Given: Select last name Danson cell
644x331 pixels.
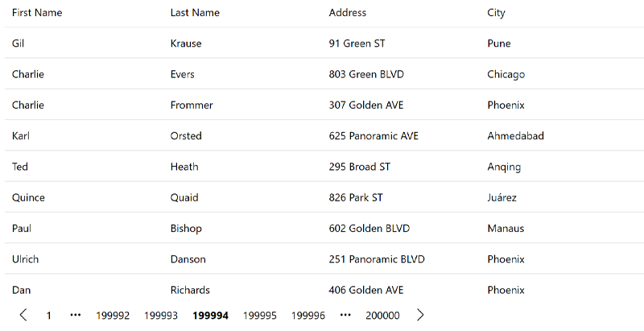Looking at the screenshot, I should [188, 259].
